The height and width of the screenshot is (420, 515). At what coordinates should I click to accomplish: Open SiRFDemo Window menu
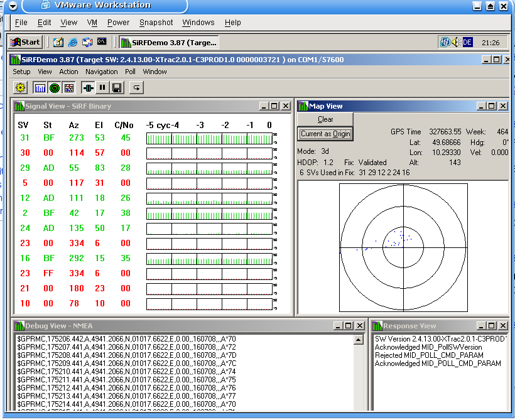coord(154,72)
